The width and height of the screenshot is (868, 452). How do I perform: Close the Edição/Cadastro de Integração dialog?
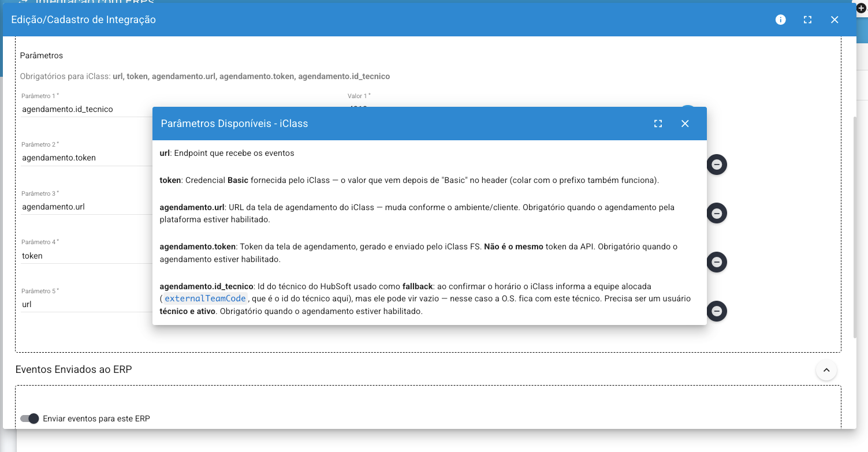[835, 20]
